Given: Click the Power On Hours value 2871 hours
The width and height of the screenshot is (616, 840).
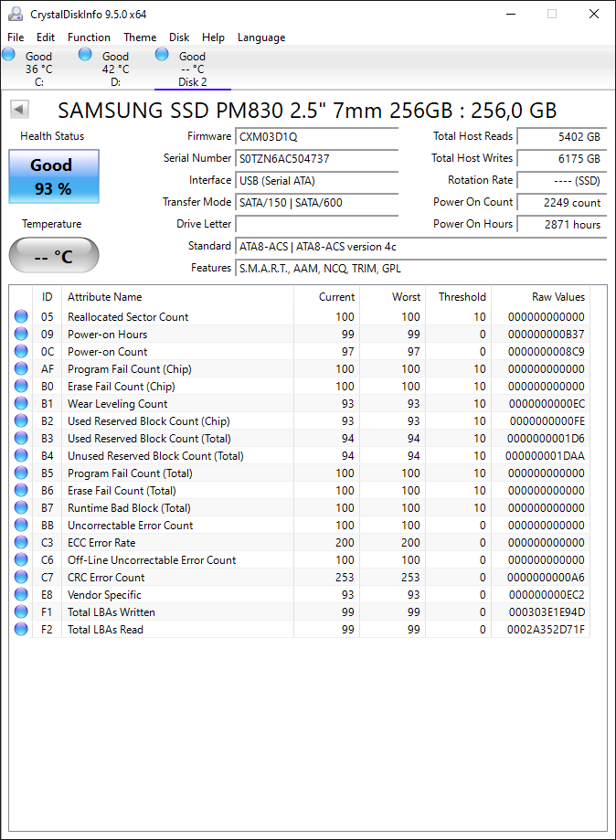Looking at the screenshot, I should (x=562, y=225).
